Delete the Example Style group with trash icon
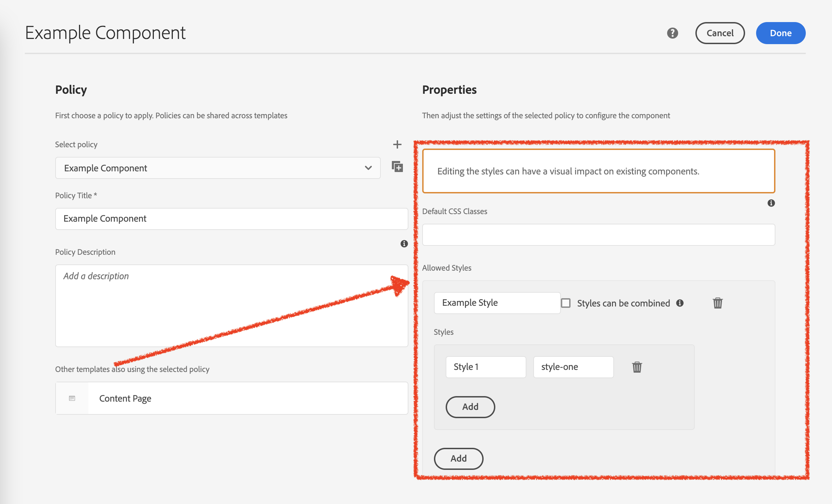 (x=717, y=303)
